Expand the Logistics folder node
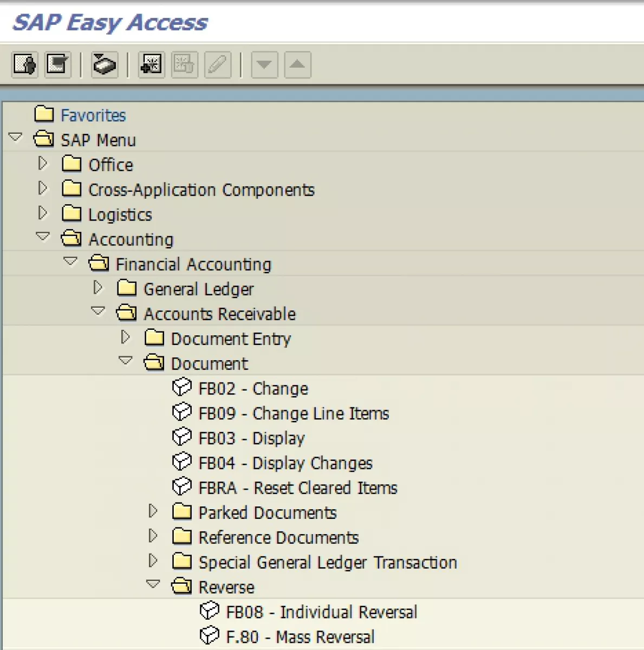644x650 pixels. 43,213
